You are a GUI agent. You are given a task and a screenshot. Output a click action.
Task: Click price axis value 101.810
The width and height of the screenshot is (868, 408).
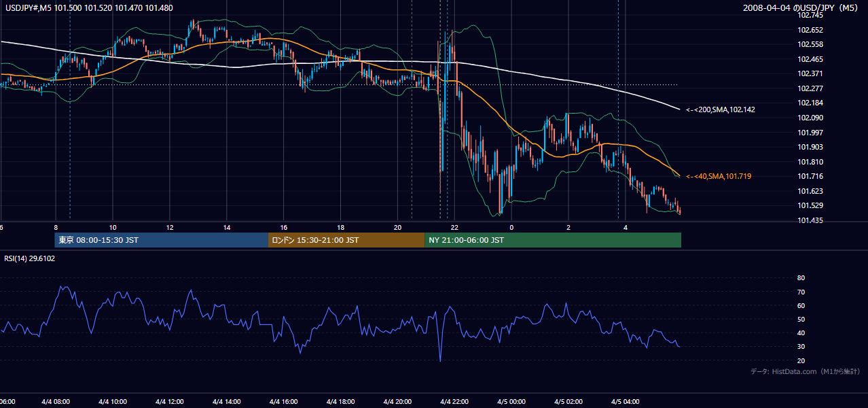pos(809,162)
